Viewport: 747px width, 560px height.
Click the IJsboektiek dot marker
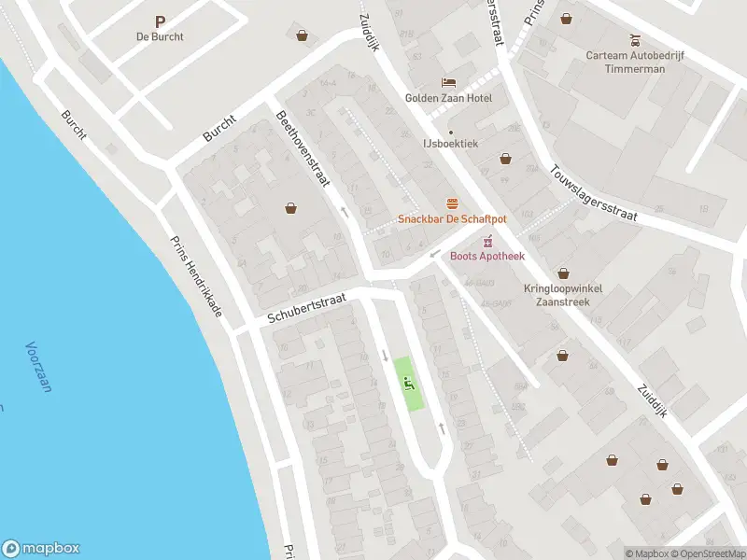pyautogui.click(x=451, y=133)
